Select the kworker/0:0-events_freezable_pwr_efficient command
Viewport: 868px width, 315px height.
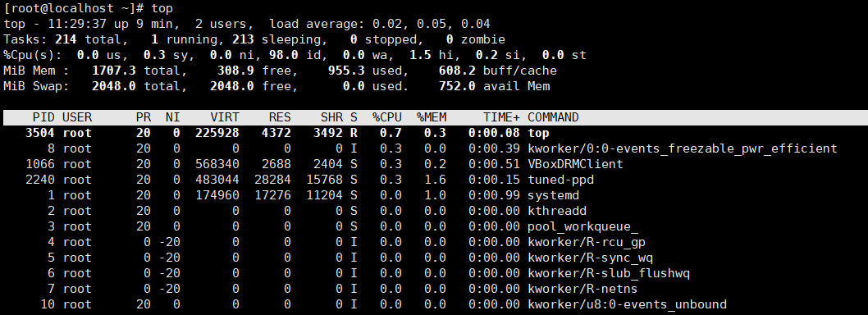(683, 148)
